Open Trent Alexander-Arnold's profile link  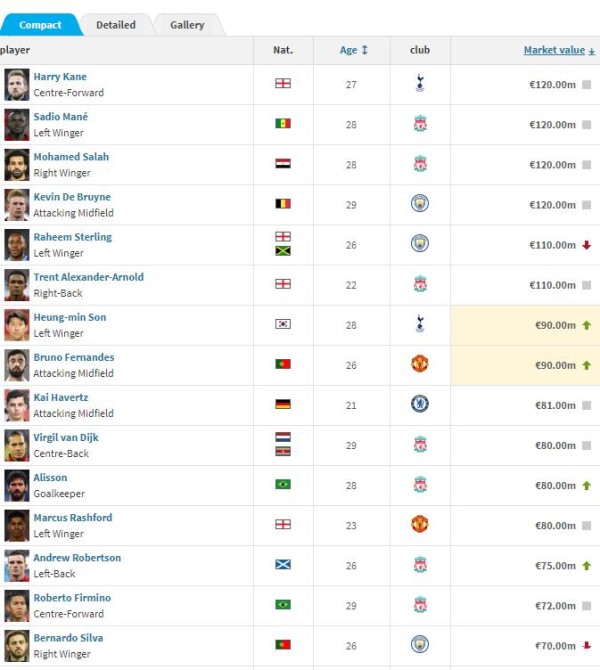[x=88, y=277]
